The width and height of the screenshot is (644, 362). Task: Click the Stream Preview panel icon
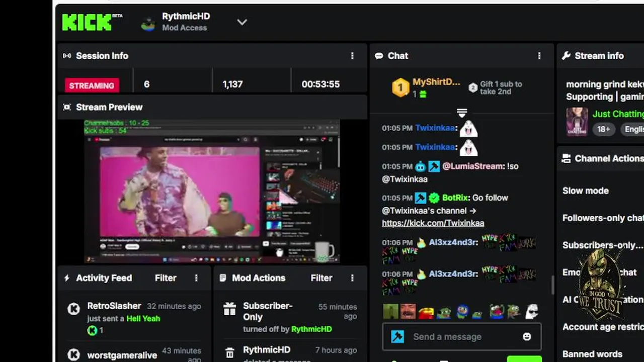[67, 107]
